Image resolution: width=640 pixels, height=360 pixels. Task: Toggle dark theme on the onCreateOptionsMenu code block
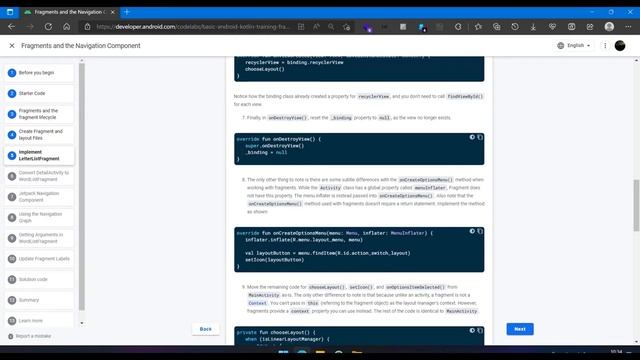tap(472, 231)
